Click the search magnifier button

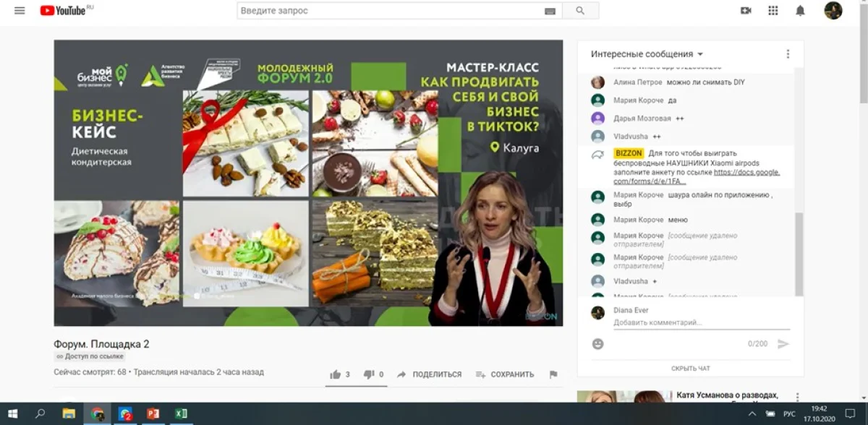click(580, 11)
